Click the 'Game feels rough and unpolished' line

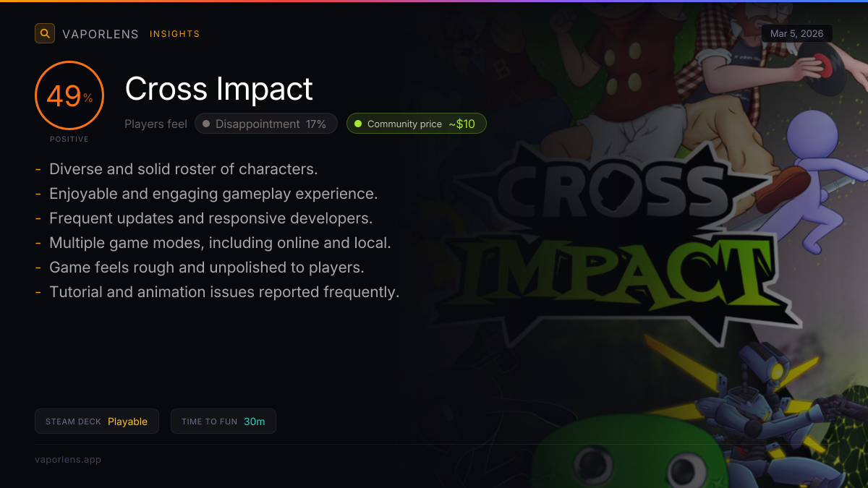pyautogui.click(x=206, y=267)
